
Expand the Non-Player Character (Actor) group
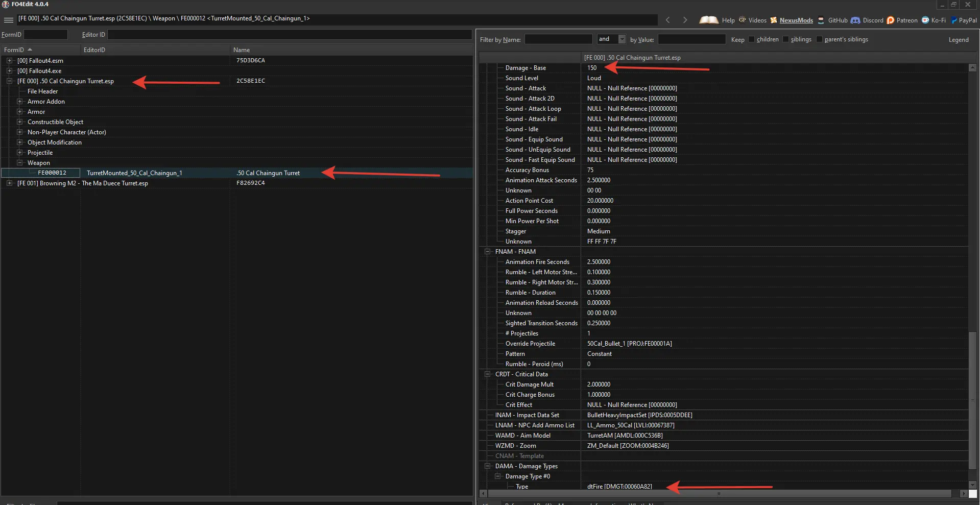pyautogui.click(x=19, y=132)
